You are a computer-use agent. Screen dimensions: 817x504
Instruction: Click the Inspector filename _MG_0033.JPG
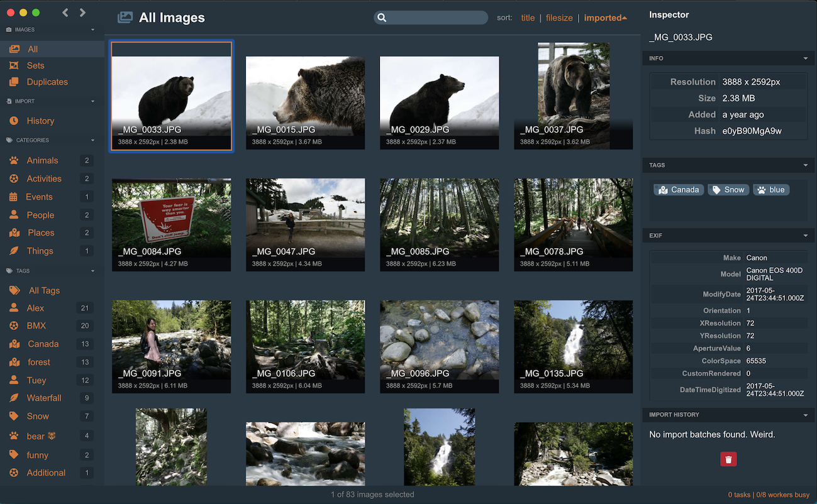(x=681, y=37)
